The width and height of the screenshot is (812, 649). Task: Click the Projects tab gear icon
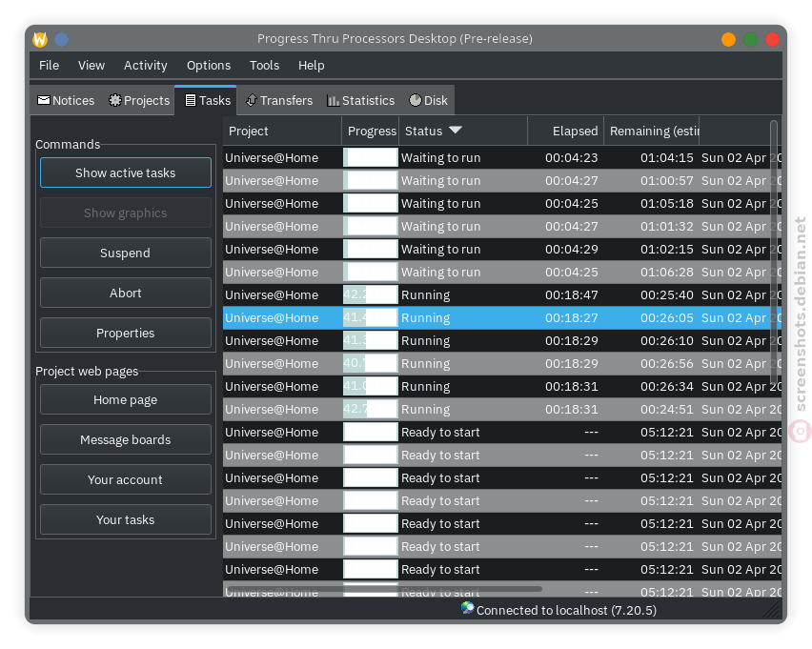click(x=115, y=100)
